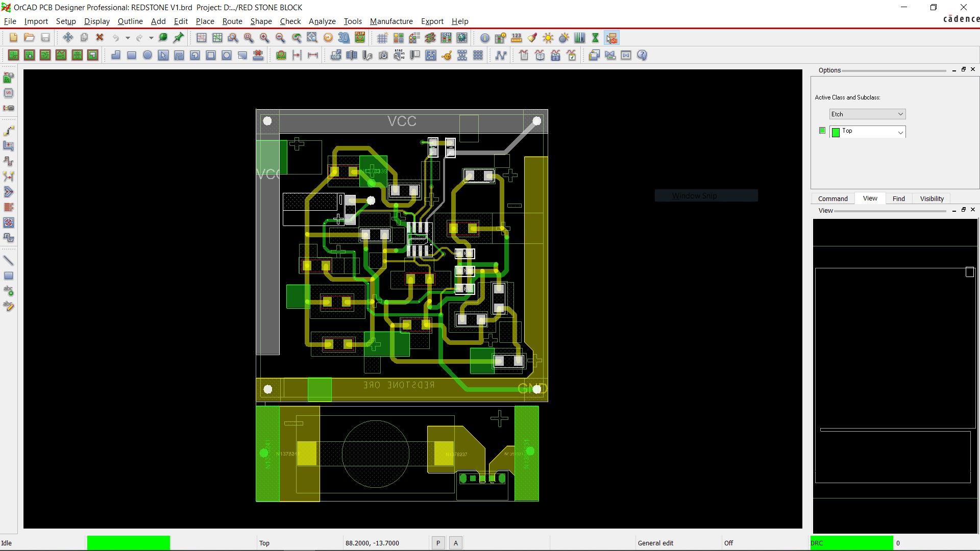
Task: Select the Add Circle shape tool
Action: pyautogui.click(x=148, y=55)
